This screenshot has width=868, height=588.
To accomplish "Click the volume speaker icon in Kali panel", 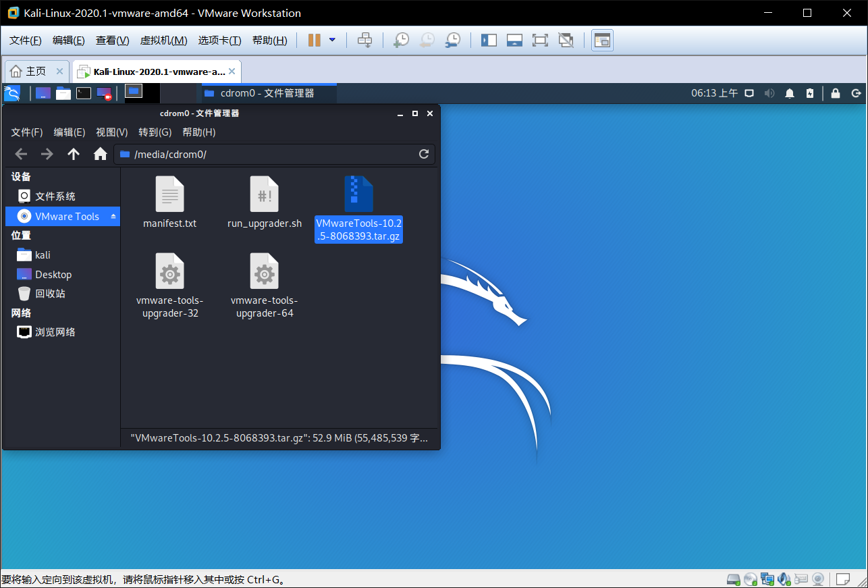I will click(769, 93).
